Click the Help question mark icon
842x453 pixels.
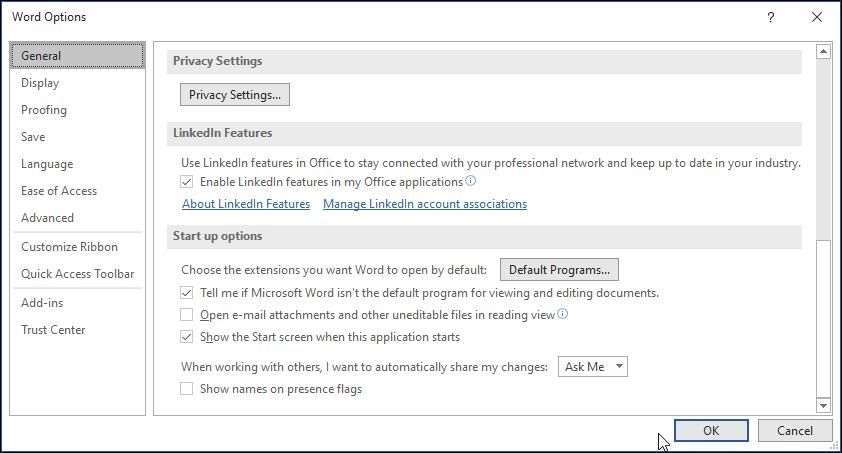point(770,17)
